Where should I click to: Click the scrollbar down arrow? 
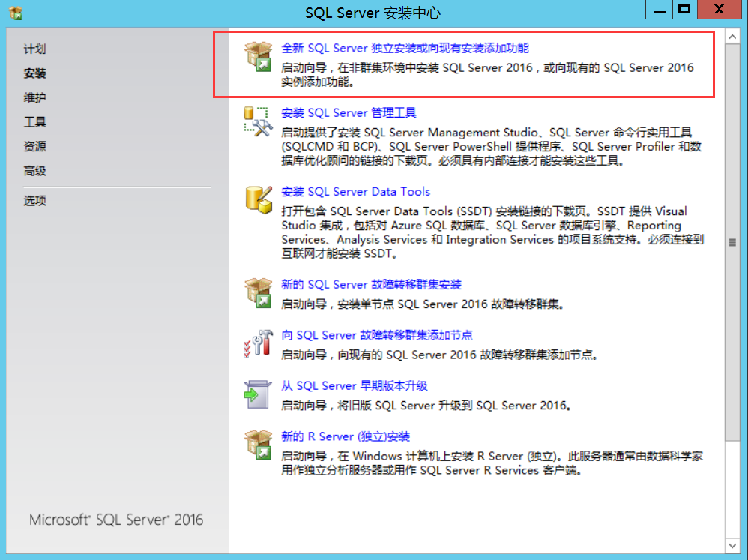click(732, 545)
